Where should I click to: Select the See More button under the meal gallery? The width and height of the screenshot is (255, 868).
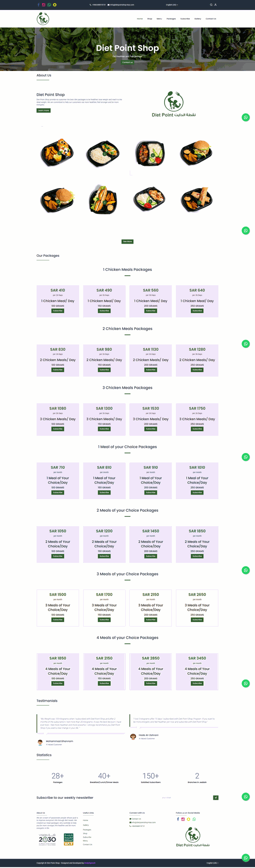pyautogui.click(x=127, y=241)
